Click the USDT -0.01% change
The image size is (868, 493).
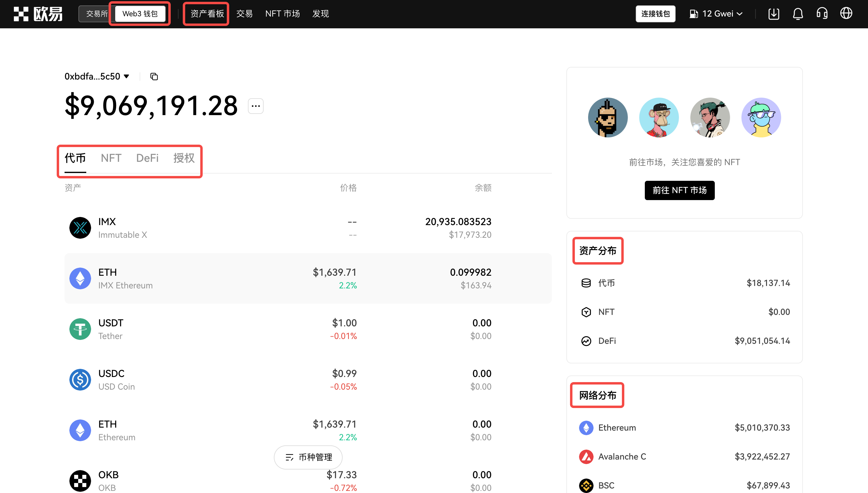(x=344, y=336)
